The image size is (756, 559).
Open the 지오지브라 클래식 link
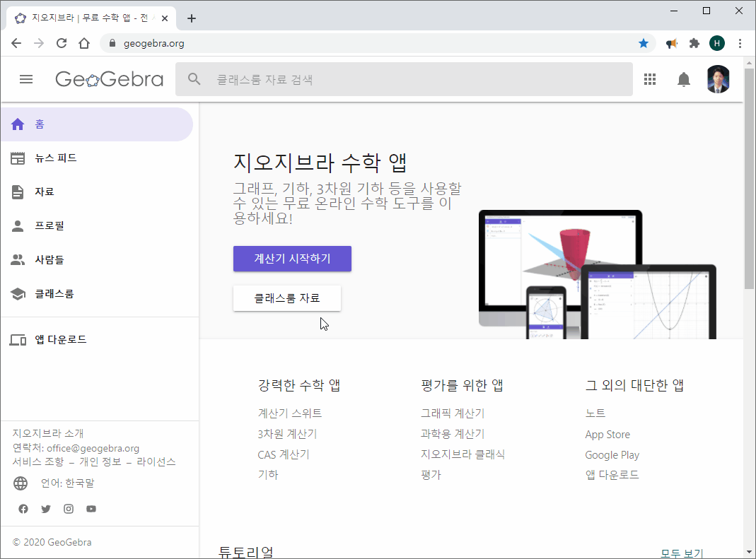tap(463, 455)
